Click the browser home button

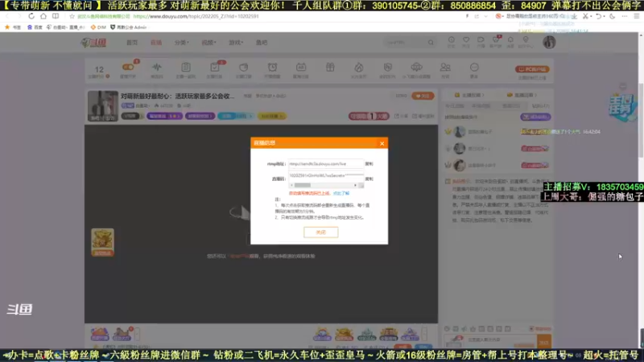pyautogui.click(x=43, y=16)
